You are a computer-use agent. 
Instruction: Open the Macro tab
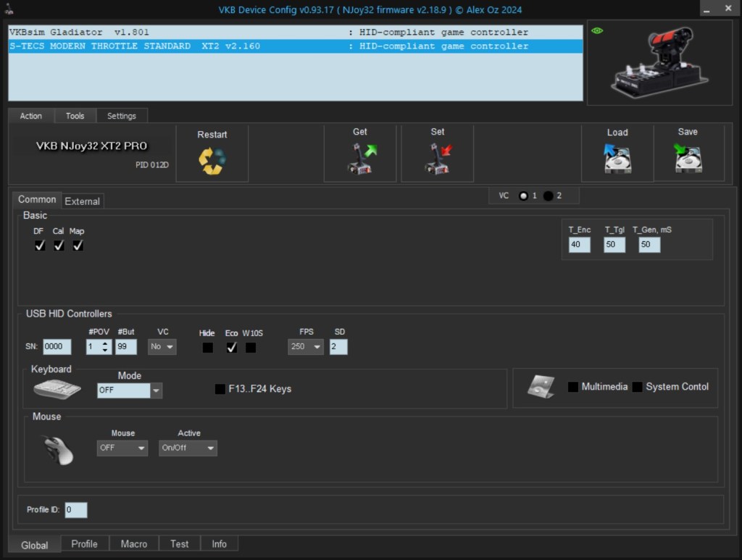click(134, 544)
